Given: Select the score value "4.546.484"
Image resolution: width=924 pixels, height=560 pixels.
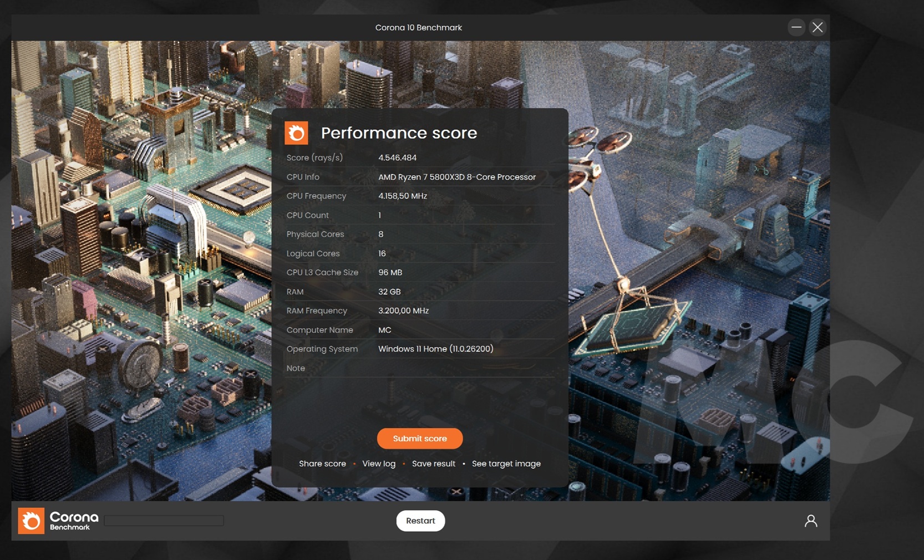Looking at the screenshot, I should pyautogui.click(x=397, y=157).
